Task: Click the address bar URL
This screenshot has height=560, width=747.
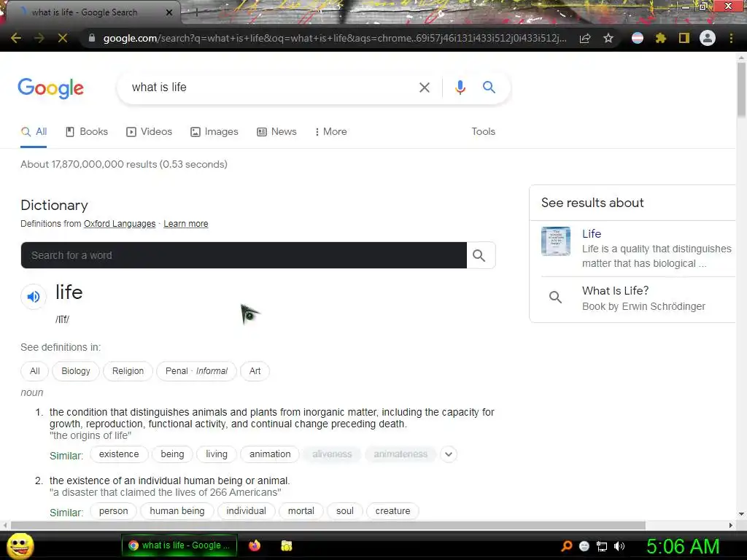Action: [x=334, y=38]
